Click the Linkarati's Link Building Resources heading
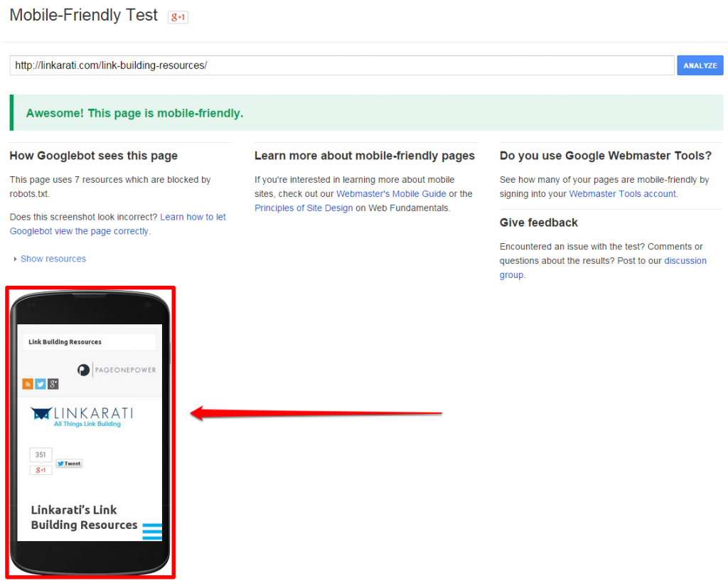The image size is (728, 583). coord(84,518)
